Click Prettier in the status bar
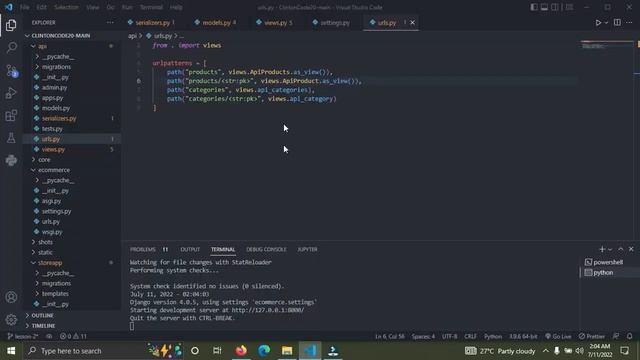The height and width of the screenshot is (360, 640). (x=591, y=336)
